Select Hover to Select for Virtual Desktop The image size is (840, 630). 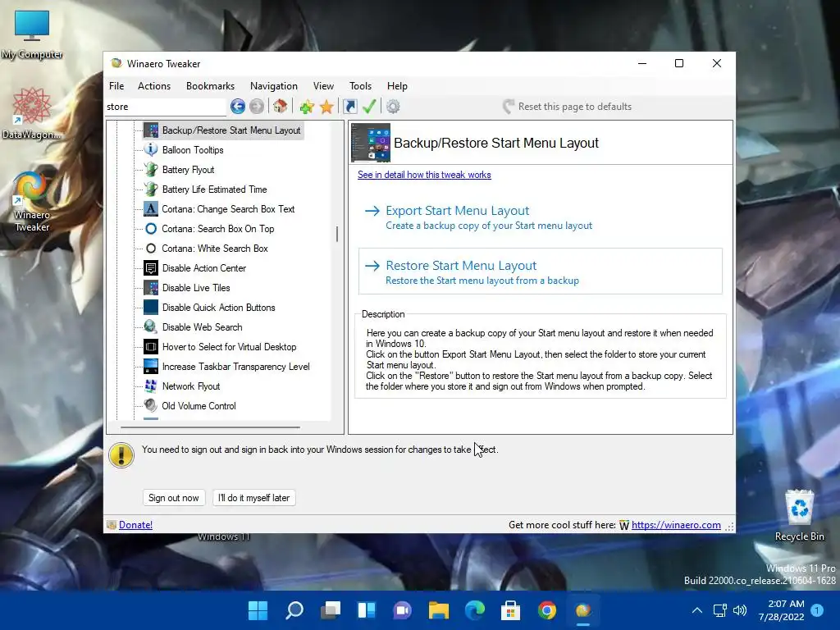click(x=230, y=347)
